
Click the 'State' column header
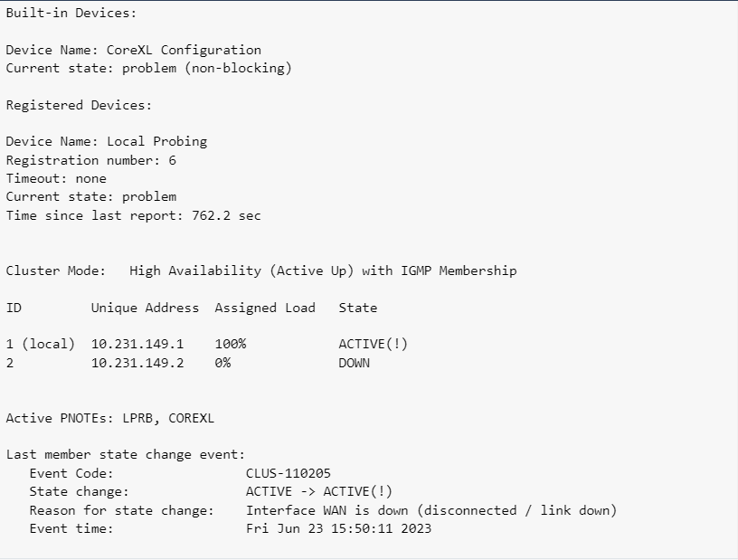pyautogui.click(x=358, y=308)
